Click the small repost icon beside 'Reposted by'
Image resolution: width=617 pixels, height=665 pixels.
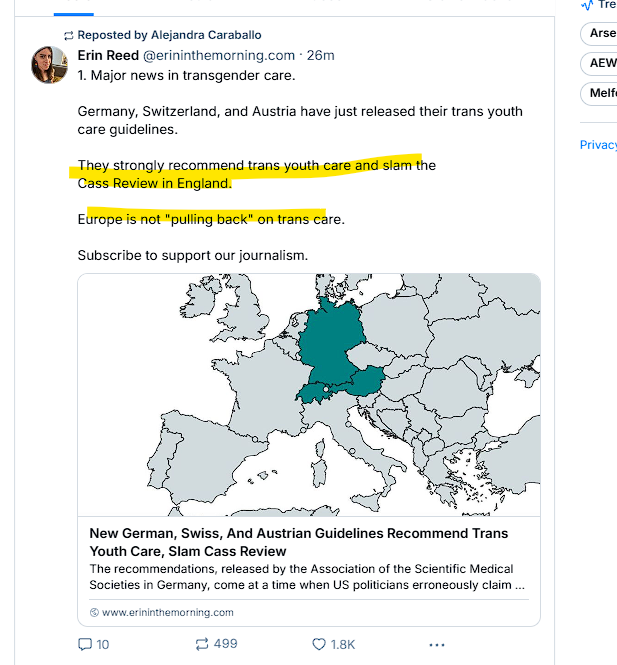coord(68,35)
